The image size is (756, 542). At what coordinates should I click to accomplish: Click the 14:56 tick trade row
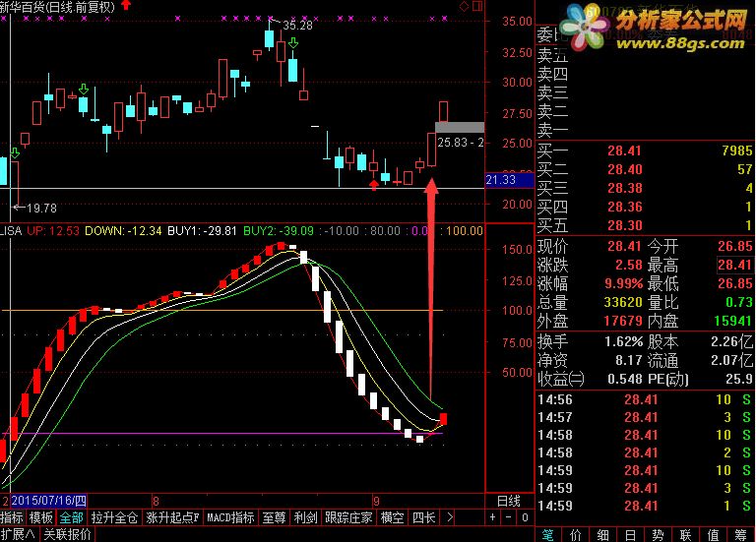(x=644, y=399)
